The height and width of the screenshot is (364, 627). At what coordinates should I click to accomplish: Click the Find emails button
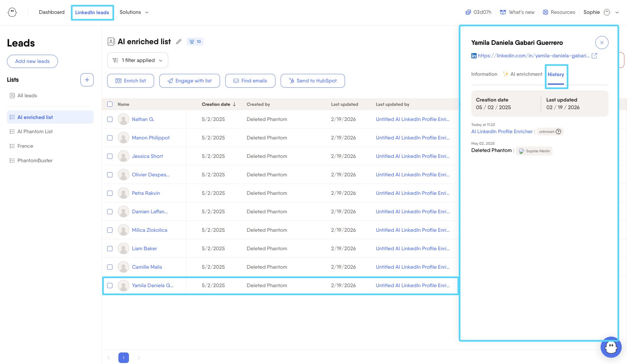(x=250, y=81)
